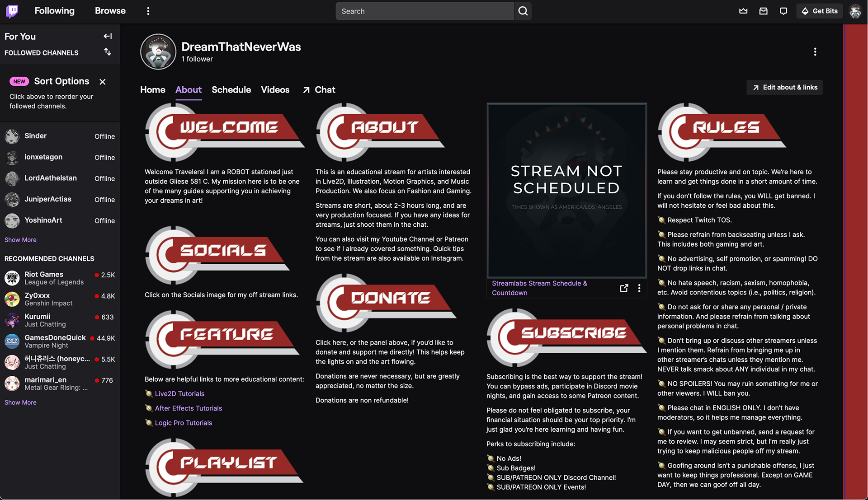Click the Zy0xxx channel avatar

[12, 299]
